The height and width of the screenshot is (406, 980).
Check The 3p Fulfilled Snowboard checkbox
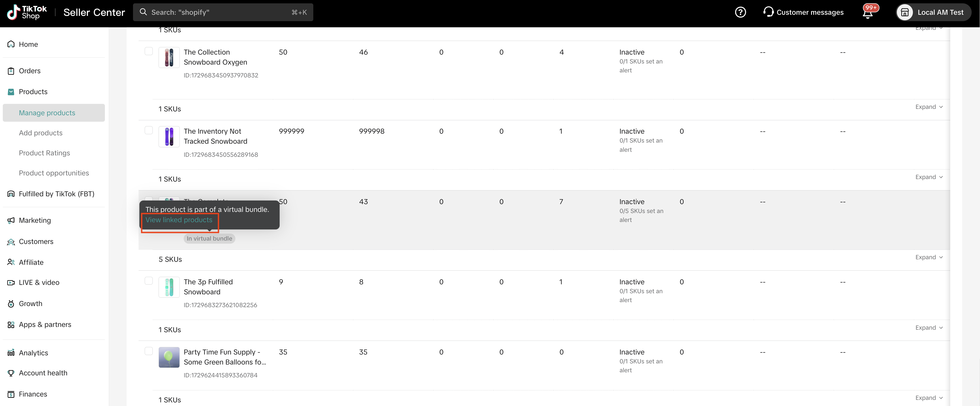(x=149, y=281)
